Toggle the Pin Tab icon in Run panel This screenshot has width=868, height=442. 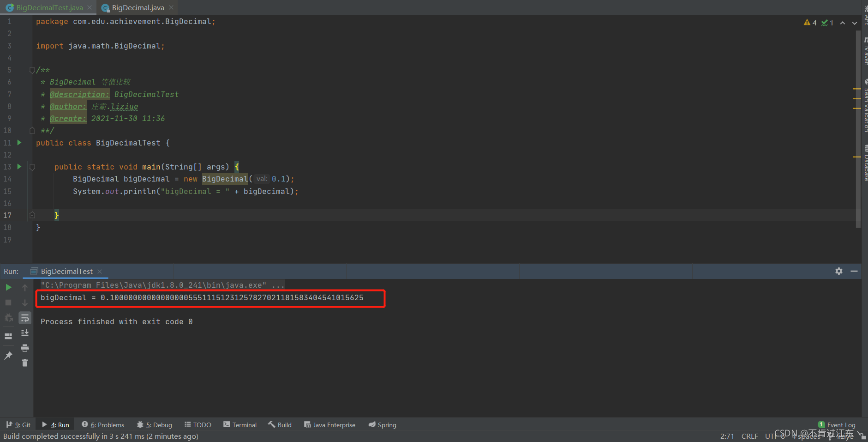(8, 355)
